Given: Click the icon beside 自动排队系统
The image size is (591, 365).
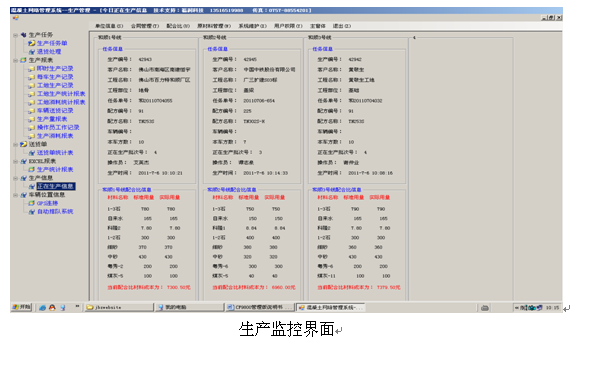Looking at the screenshot, I should tap(32, 212).
